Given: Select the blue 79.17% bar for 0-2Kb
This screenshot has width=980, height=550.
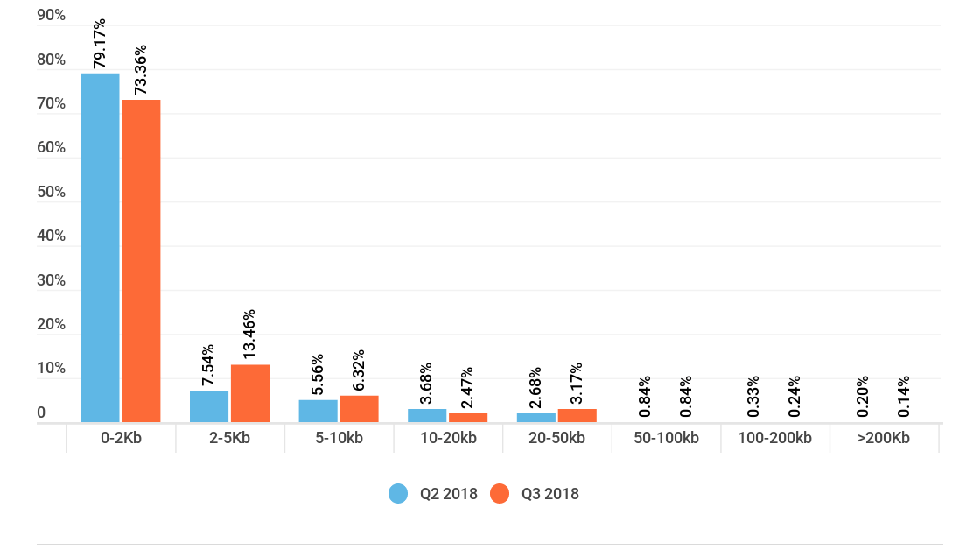Looking at the screenshot, I should tap(100, 248).
